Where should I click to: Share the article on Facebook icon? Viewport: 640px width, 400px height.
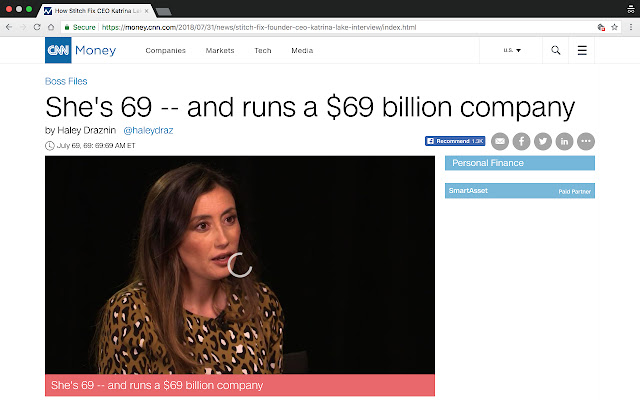(521, 141)
